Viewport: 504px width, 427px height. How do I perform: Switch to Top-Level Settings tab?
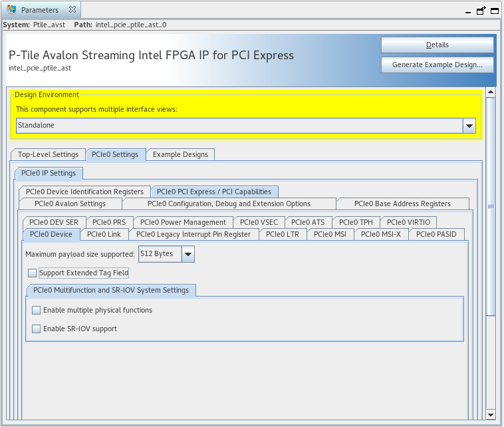[48, 154]
